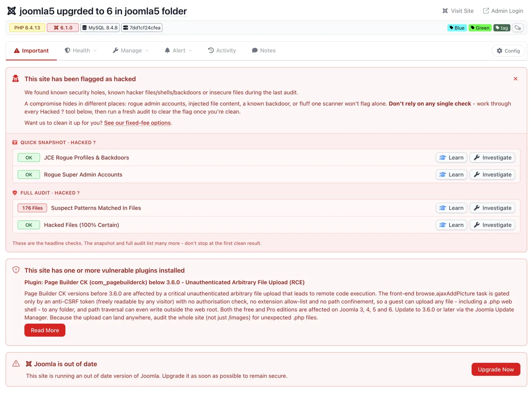Viewport: 532px width, 393px height.
Task: Click the Read More button
Action: [45, 330]
